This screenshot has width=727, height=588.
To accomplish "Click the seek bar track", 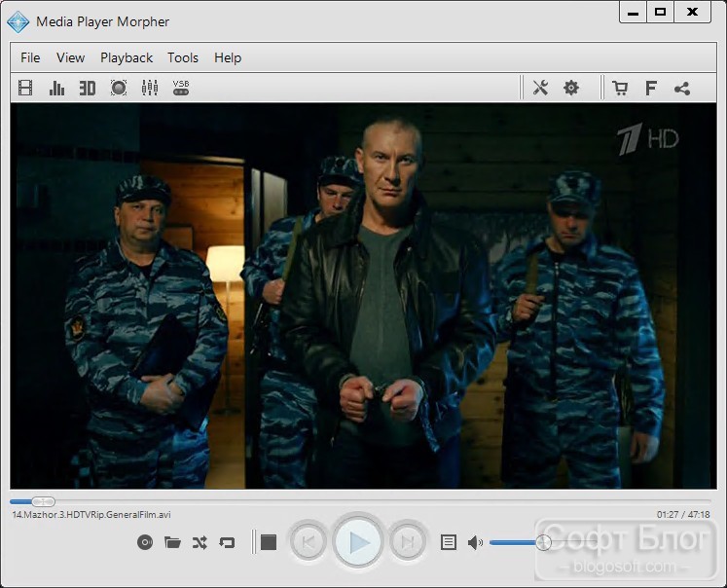I will click(x=360, y=501).
